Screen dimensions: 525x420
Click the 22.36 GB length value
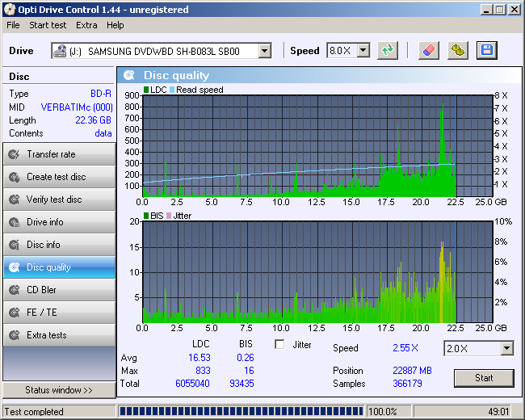(x=93, y=120)
